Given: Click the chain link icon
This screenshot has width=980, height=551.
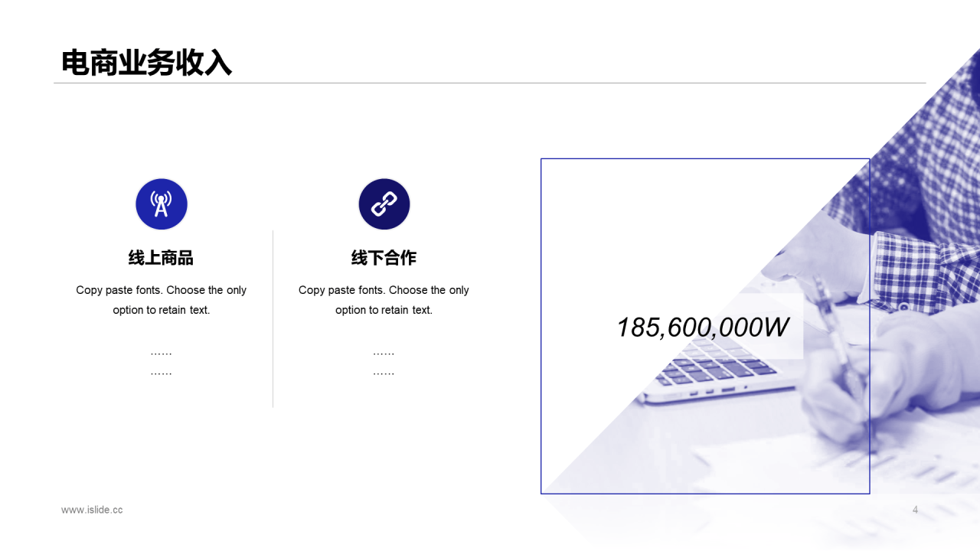Looking at the screenshot, I should [384, 204].
